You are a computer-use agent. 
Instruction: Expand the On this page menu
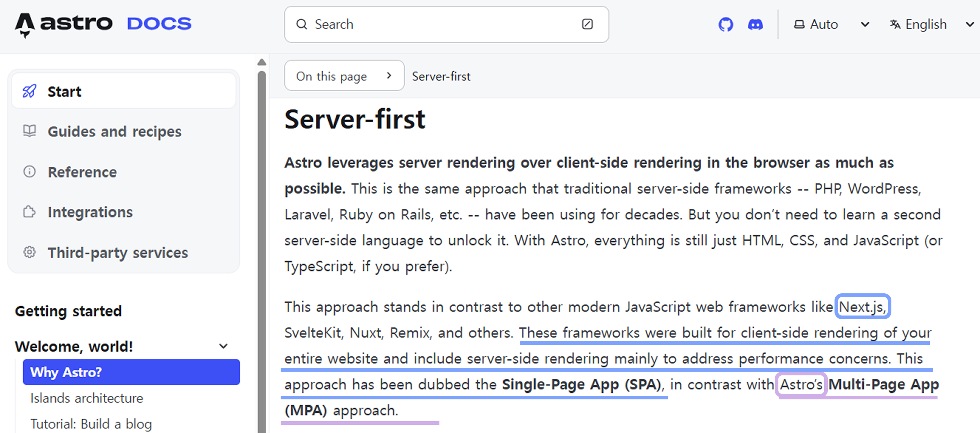344,76
